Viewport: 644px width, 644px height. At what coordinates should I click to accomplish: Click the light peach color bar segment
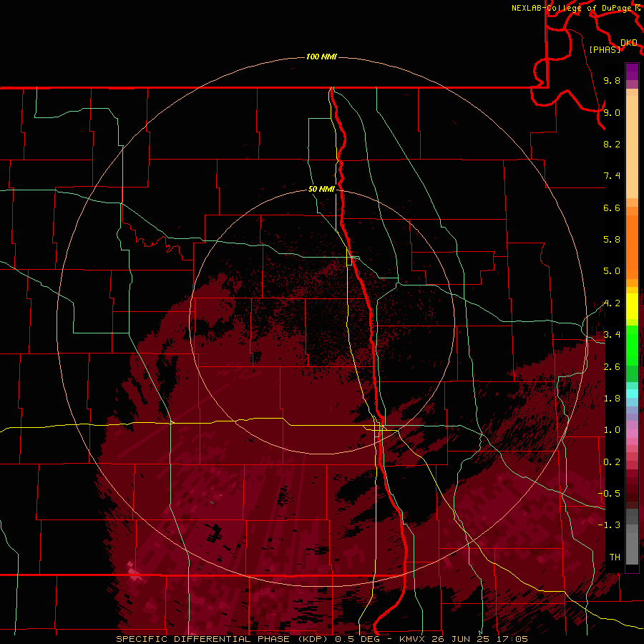[x=632, y=147]
